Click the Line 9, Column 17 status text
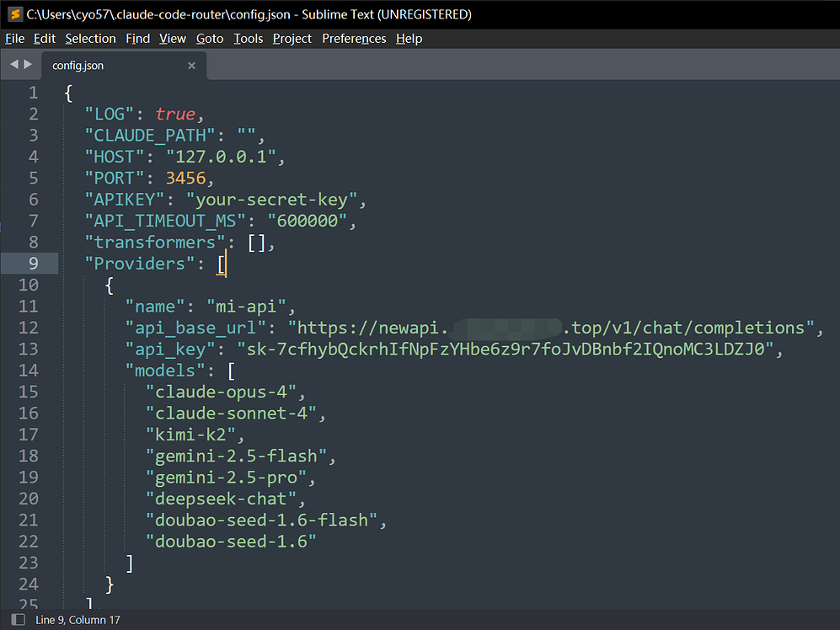Image resolution: width=840 pixels, height=630 pixels. (78, 620)
